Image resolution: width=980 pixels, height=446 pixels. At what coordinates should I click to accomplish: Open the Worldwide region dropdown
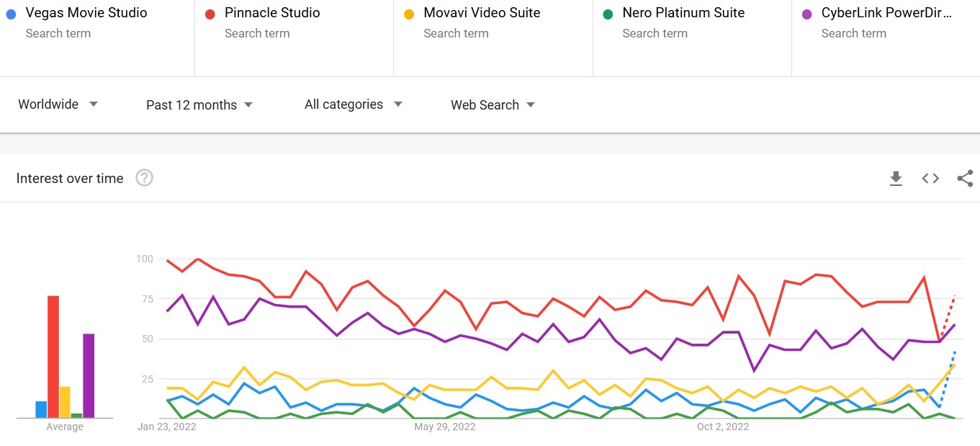(x=58, y=104)
